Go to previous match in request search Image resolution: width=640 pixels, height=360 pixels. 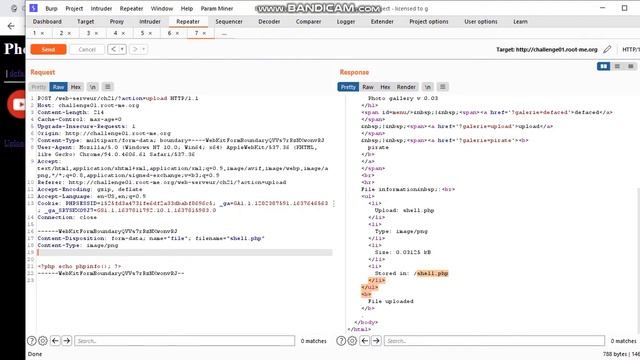(55, 340)
